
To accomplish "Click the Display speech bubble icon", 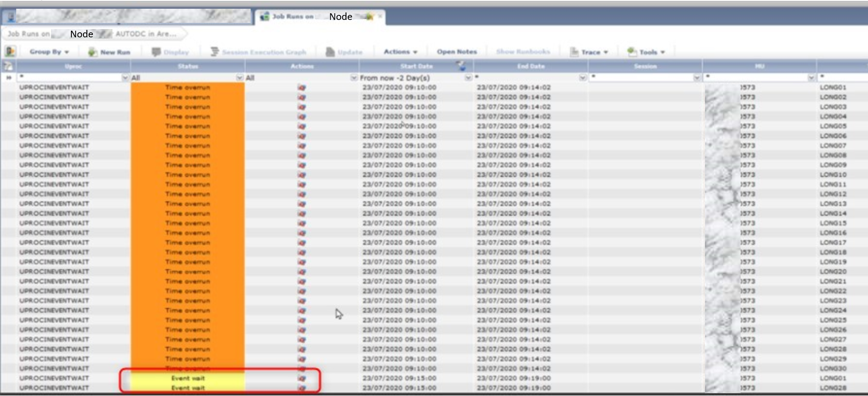I will (x=156, y=52).
